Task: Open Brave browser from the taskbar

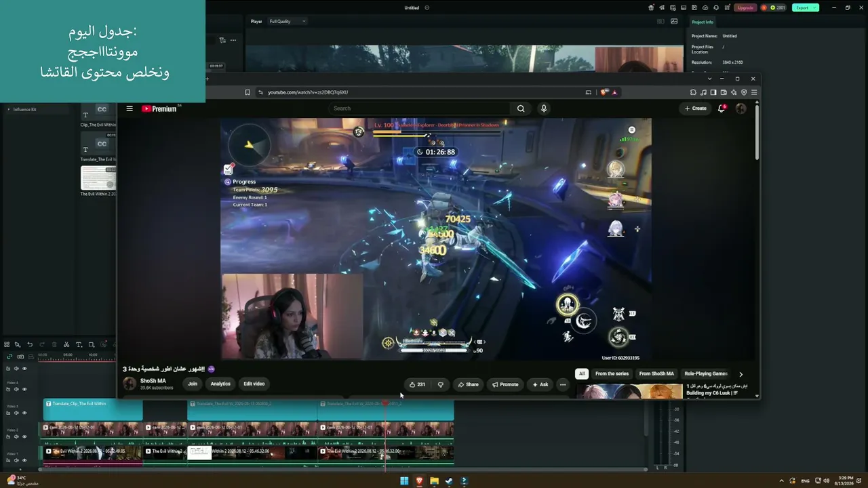Action: pos(419,481)
